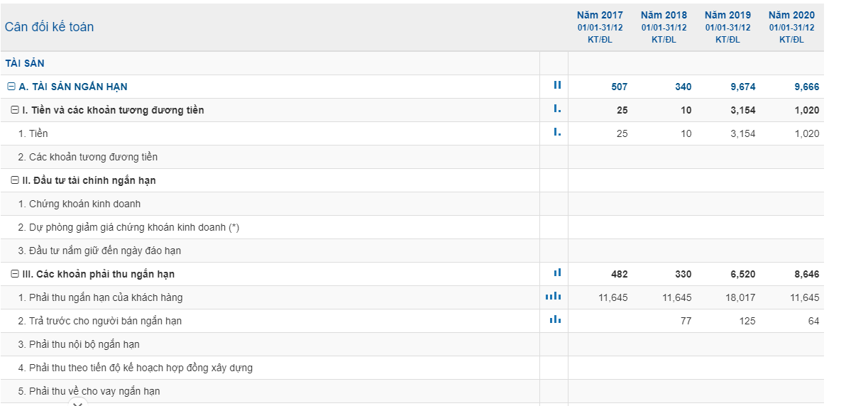Select the Năm 2019 column header
This screenshot has width=868, height=406.
[x=727, y=15]
